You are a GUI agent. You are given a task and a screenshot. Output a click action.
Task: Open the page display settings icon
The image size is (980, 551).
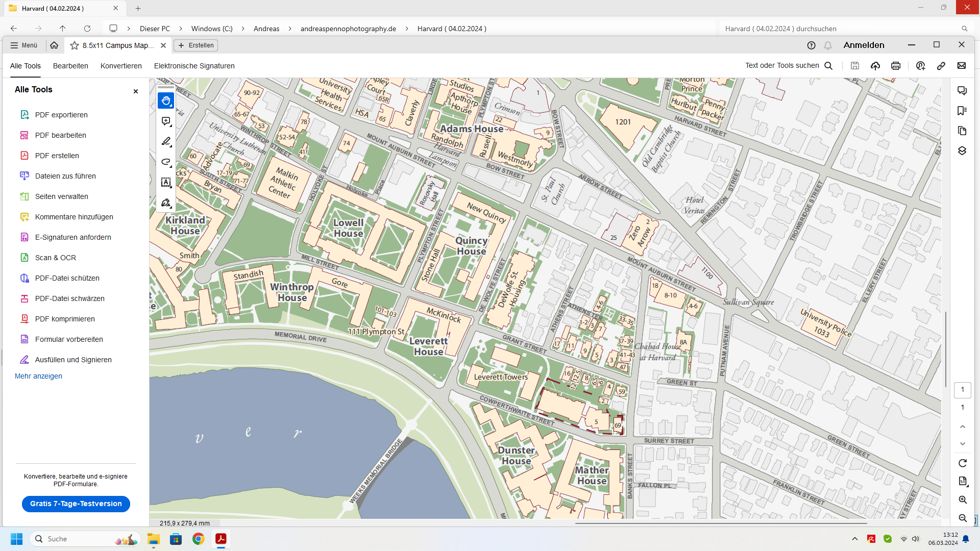pyautogui.click(x=963, y=481)
